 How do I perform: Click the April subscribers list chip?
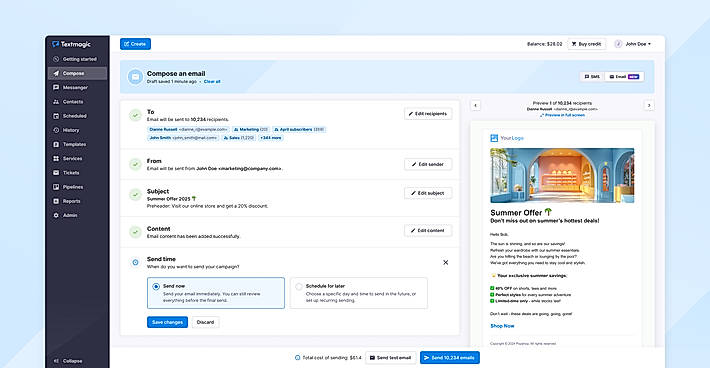[299, 129]
